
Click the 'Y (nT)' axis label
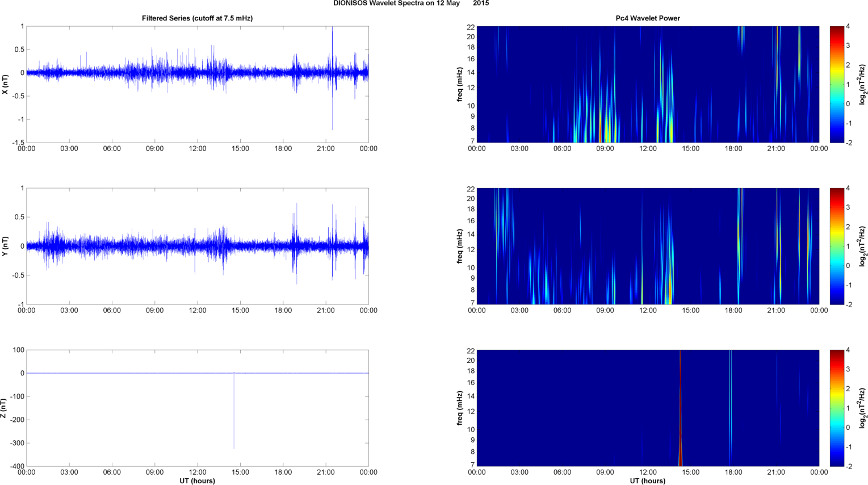click(x=5, y=246)
